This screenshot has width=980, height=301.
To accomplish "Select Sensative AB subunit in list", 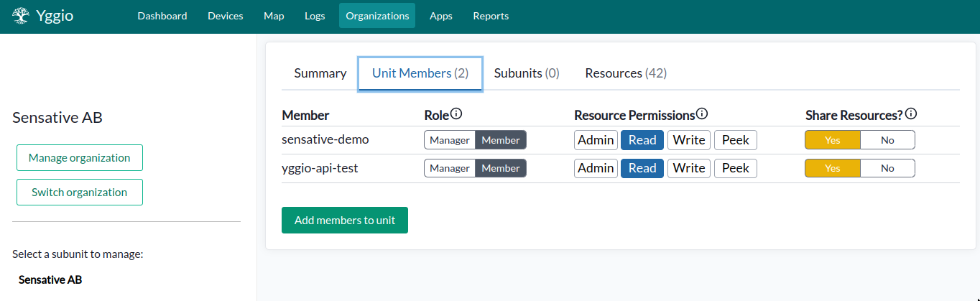I will pos(50,279).
